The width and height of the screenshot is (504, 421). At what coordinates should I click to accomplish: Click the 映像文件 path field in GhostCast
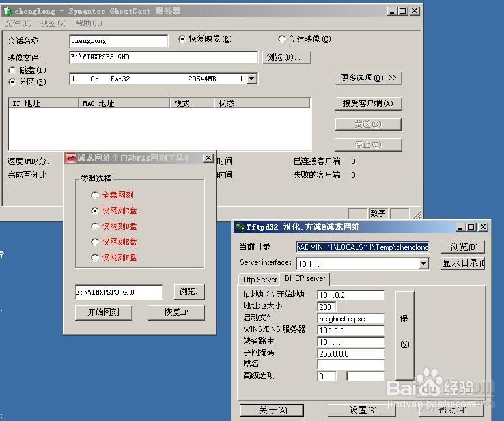click(163, 57)
